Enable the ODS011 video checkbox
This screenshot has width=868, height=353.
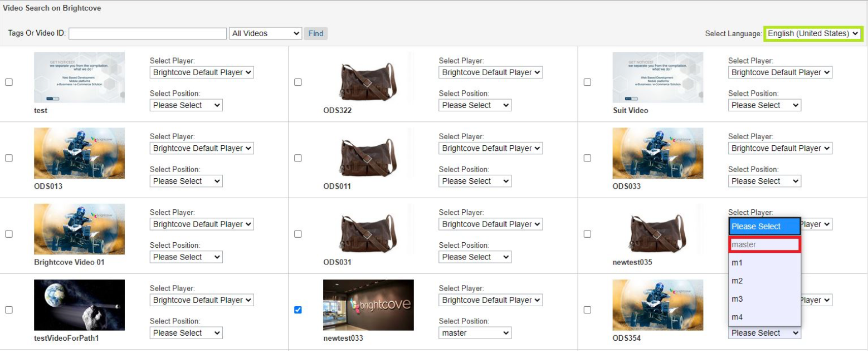pyautogui.click(x=298, y=158)
